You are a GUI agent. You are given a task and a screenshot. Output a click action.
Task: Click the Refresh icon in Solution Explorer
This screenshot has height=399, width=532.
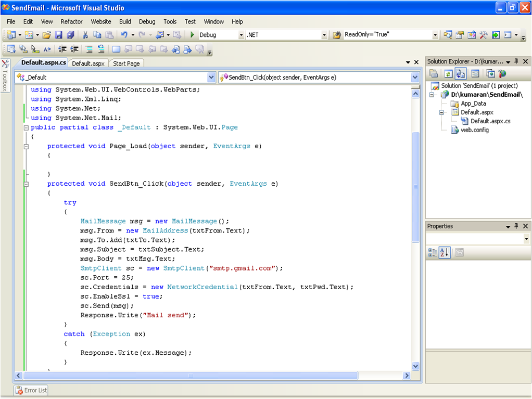[448, 73]
